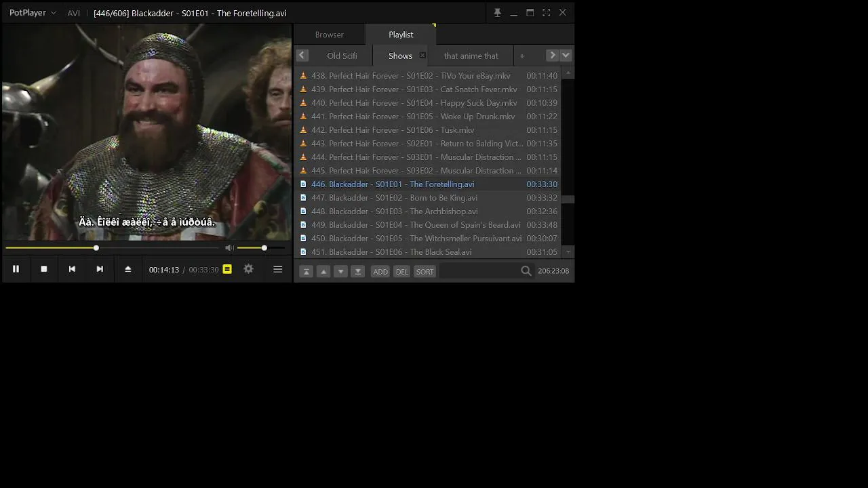Add a new playlist with plus button
The height and width of the screenshot is (488, 868).
[x=522, y=56]
